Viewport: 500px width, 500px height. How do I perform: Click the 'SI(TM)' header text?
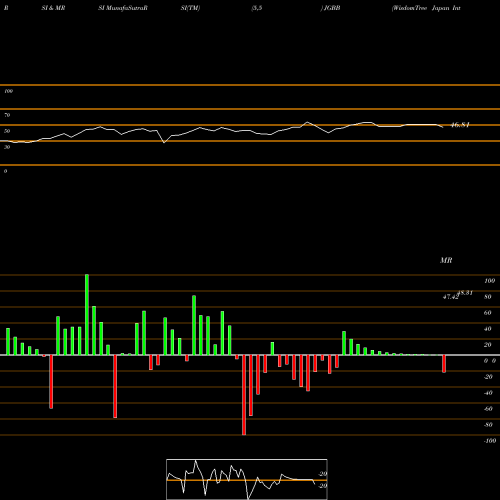190,8
